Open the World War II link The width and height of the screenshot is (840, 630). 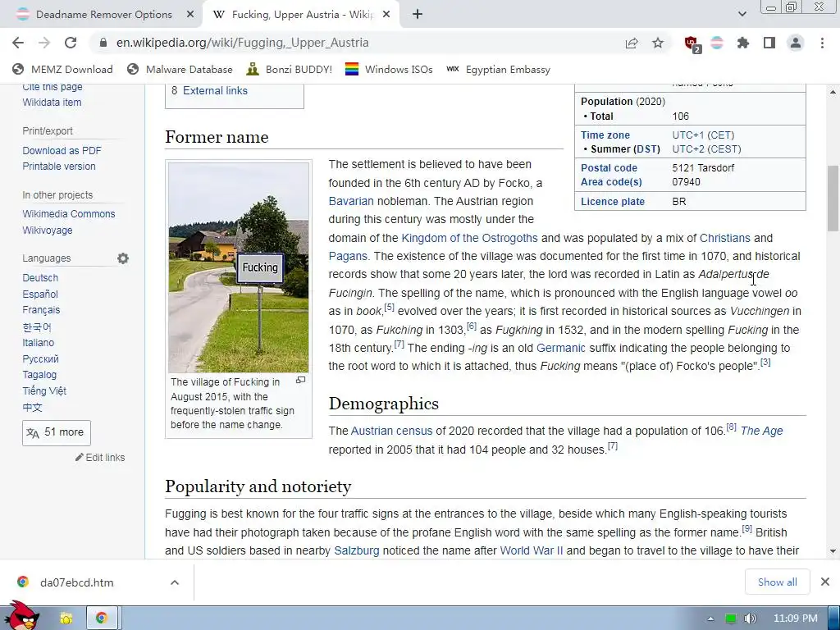(532, 551)
